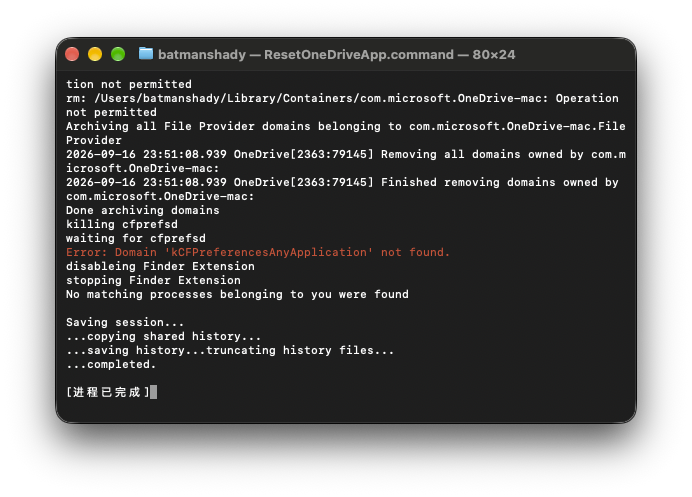Click the 'kCFPreferencesAnyApplication' text
This screenshot has height=497, width=692.
(x=269, y=252)
